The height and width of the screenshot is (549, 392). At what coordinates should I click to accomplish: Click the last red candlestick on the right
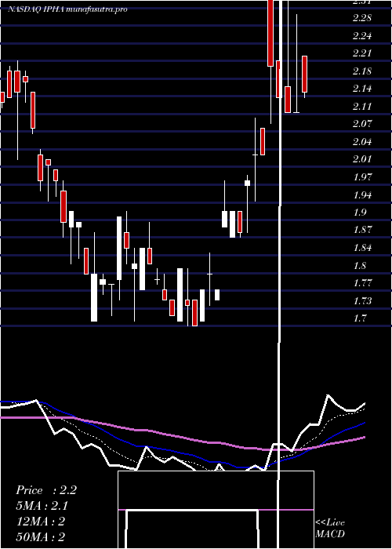click(x=304, y=74)
